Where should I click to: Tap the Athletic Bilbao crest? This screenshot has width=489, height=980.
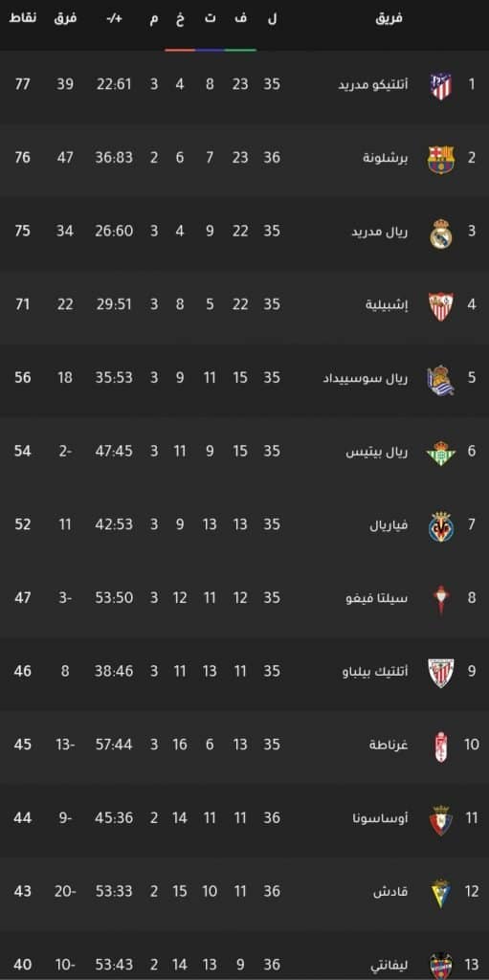click(441, 673)
